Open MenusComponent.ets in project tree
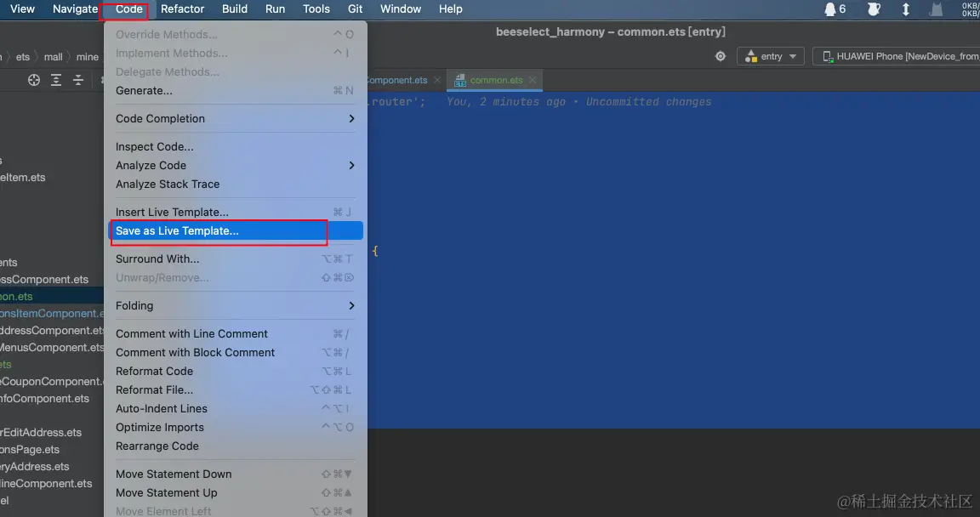The width and height of the screenshot is (980, 517). tap(52, 347)
